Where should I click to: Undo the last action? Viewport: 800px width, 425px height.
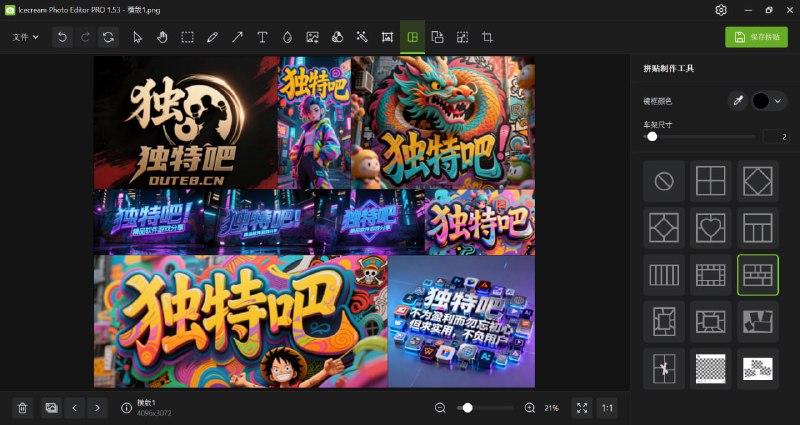tap(62, 37)
